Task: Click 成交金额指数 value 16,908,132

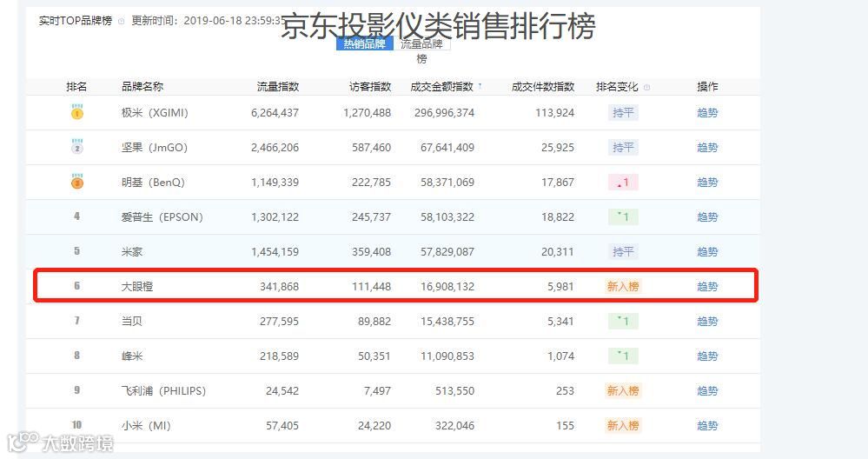Action: [447, 287]
